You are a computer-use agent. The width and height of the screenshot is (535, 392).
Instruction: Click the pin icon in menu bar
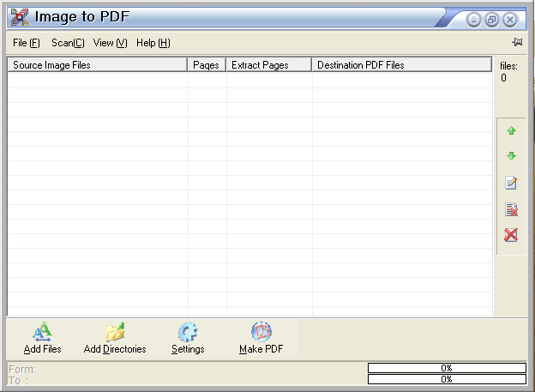(x=517, y=42)
